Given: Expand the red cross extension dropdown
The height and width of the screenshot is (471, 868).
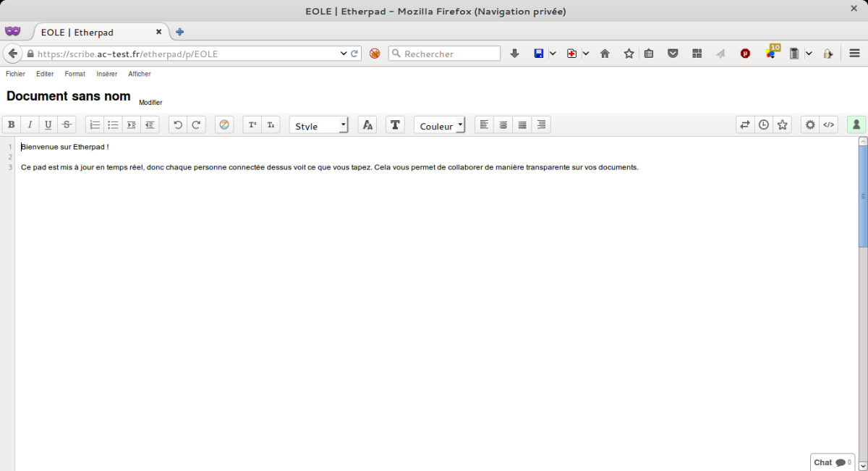Looking at the screenshot, I should point(586,54).
